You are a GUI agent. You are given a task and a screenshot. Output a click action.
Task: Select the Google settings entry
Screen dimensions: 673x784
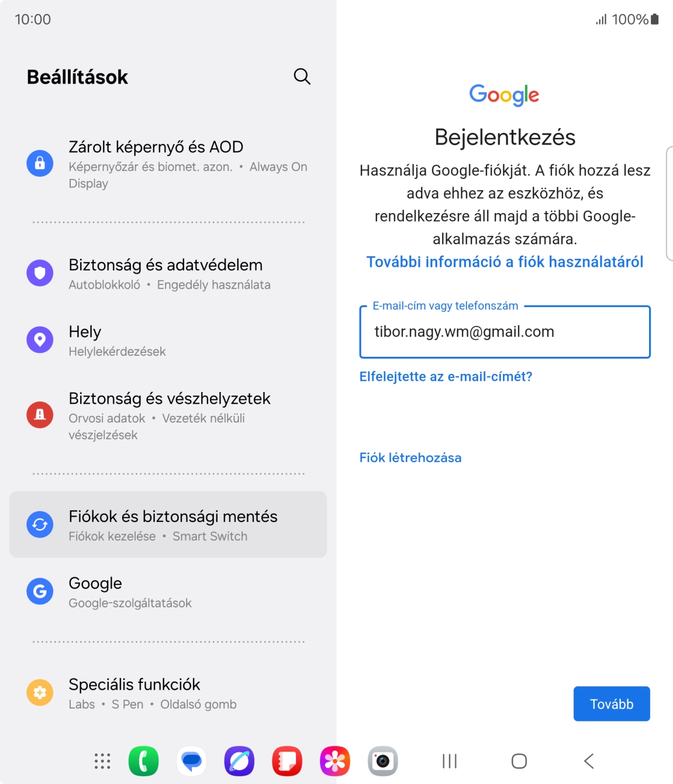(x=168, y=592)
